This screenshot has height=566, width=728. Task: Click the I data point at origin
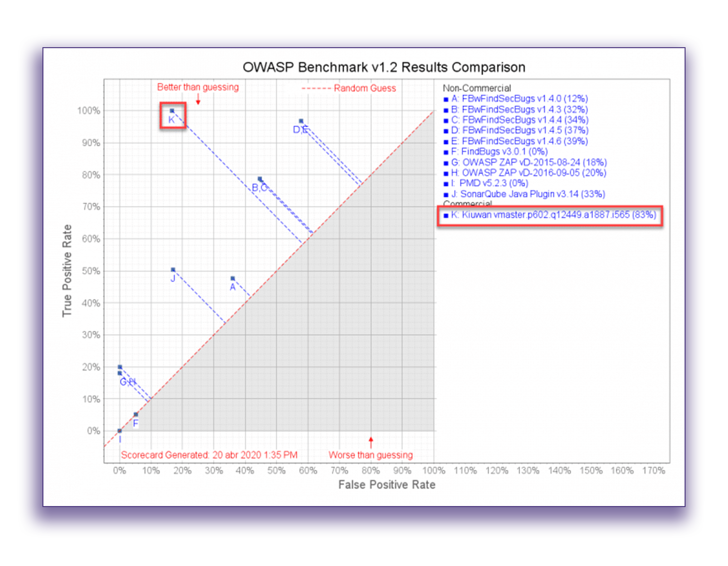click(120, 431)
